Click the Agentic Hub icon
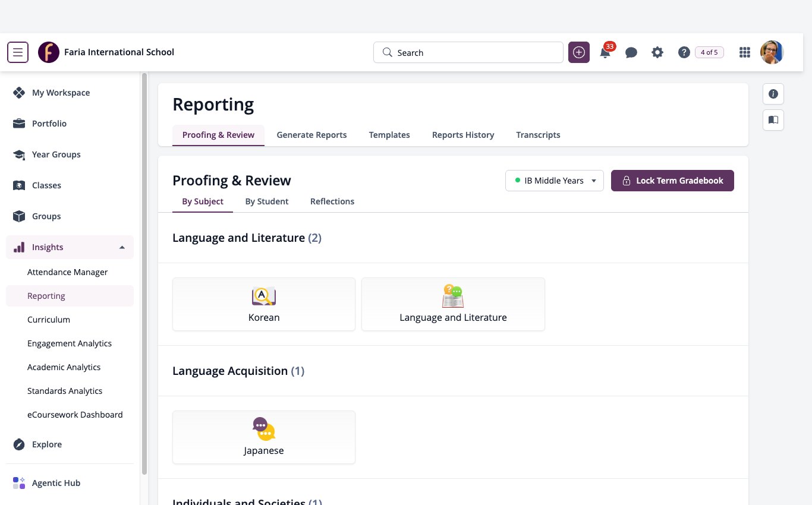Viewport: 812px width, 505px height. (19, 483)
